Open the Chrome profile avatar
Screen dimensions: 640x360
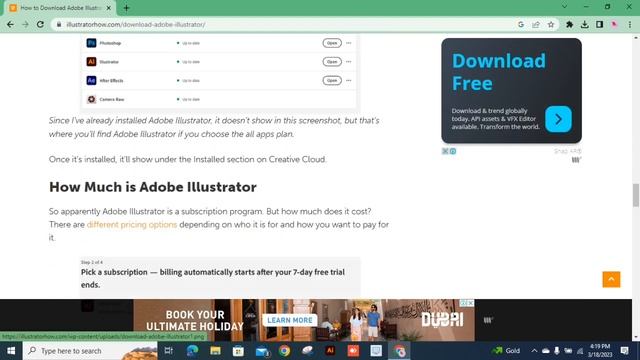coord(614,24)
